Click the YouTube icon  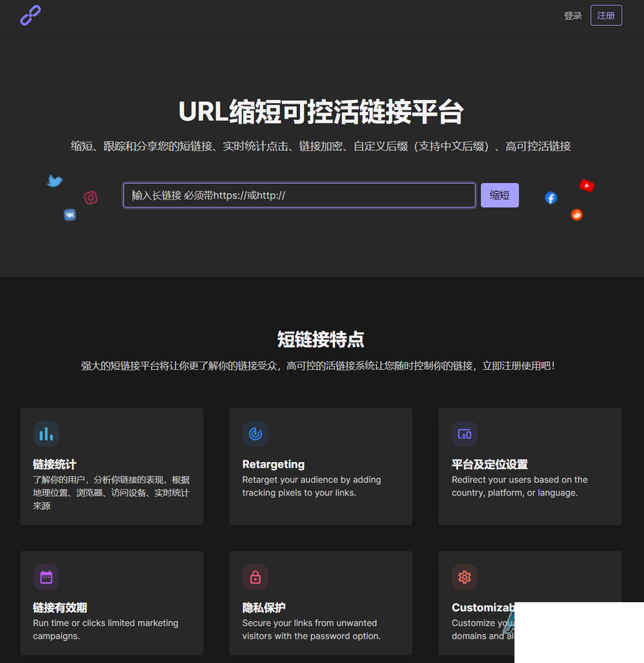click(x=587, y=185)
